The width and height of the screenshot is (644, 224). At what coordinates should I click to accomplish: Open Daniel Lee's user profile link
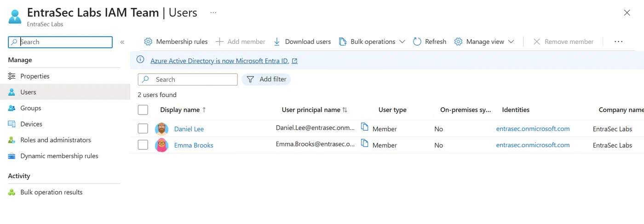(x=189, y=129)
